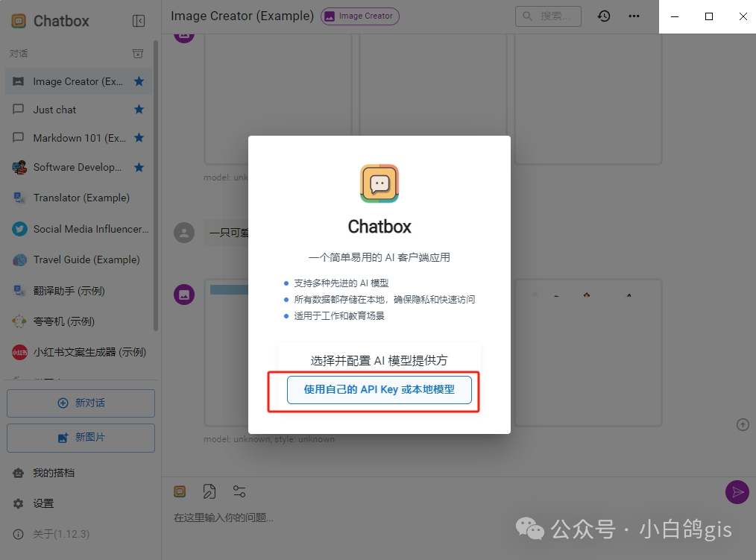The image size is (756, 560).
Task: Click the green send message button
Action: tap(737, 492)
